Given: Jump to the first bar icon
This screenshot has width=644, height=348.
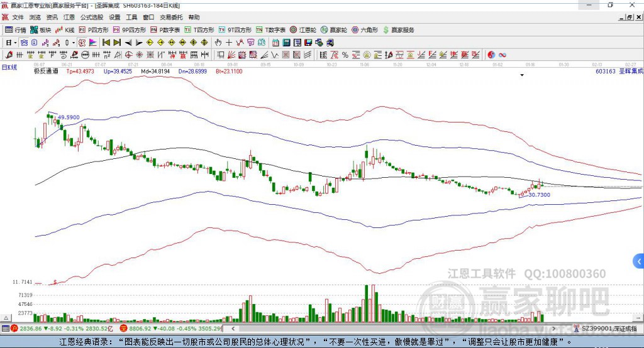Looking at the screenshot, I should [106, 43].
